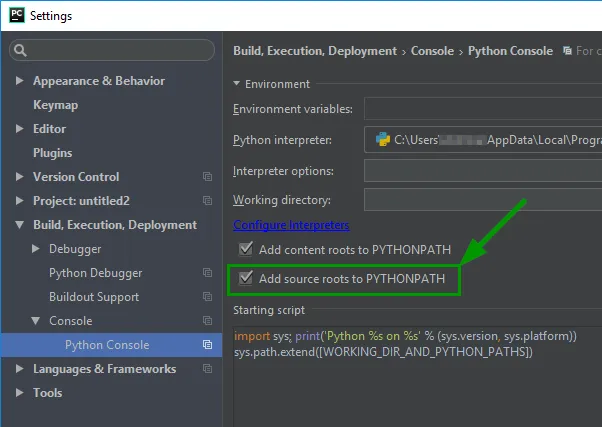Image resolution: width=602 pixels, height=427 pixels.
Task: Collapse Build, Execution, Deployment tree node
Action: pyautogui.click(x=20, y=225)
